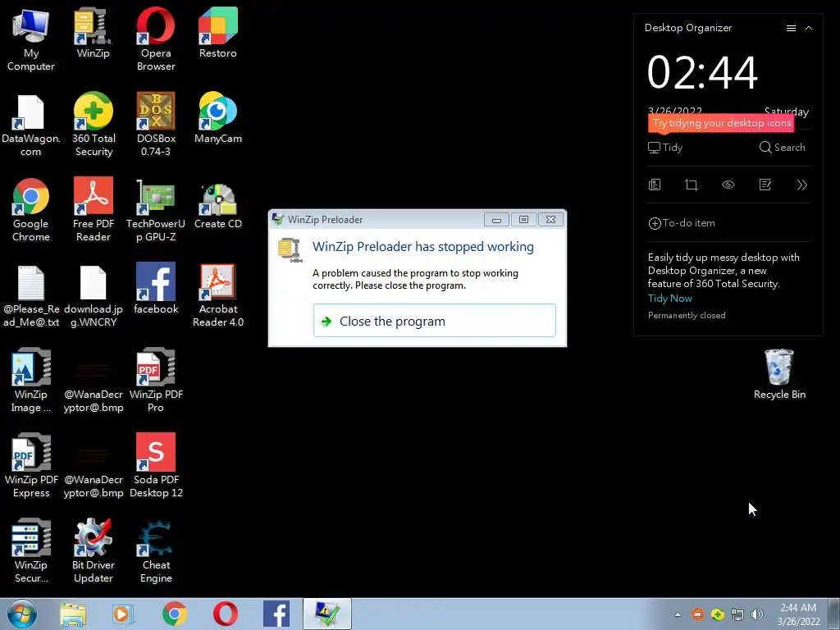Click the Try tidying your desktop icons tip

[721, 123]
